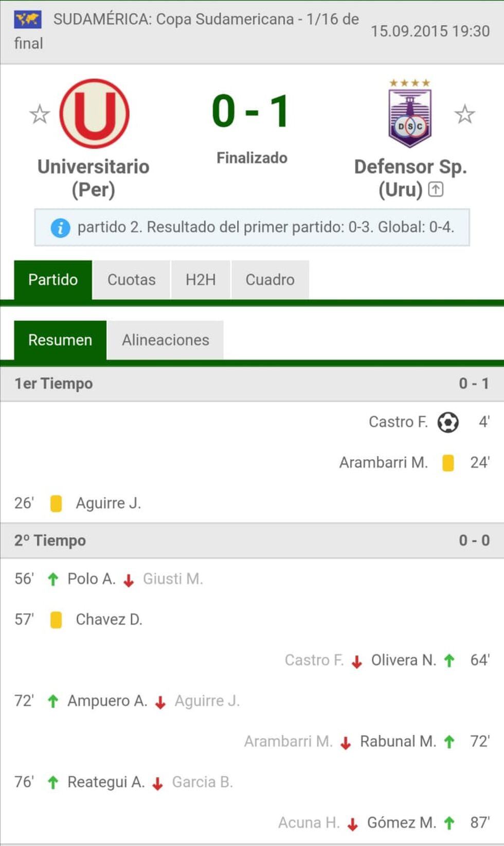Open the Universitario (Per) team name link
This screenshot has width=504, height=846.
pyautogui.click(x=93, y=178)
